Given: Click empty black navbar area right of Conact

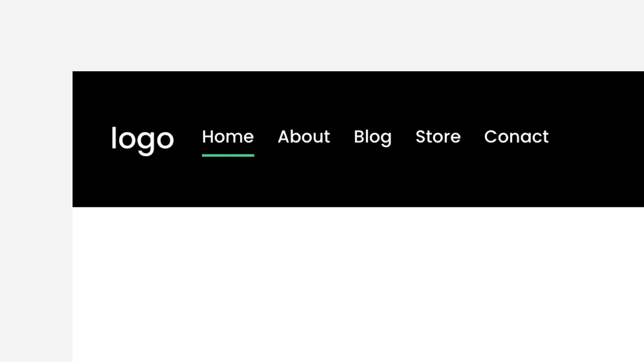Looking at the screenshot, I should tap(597, 137).
